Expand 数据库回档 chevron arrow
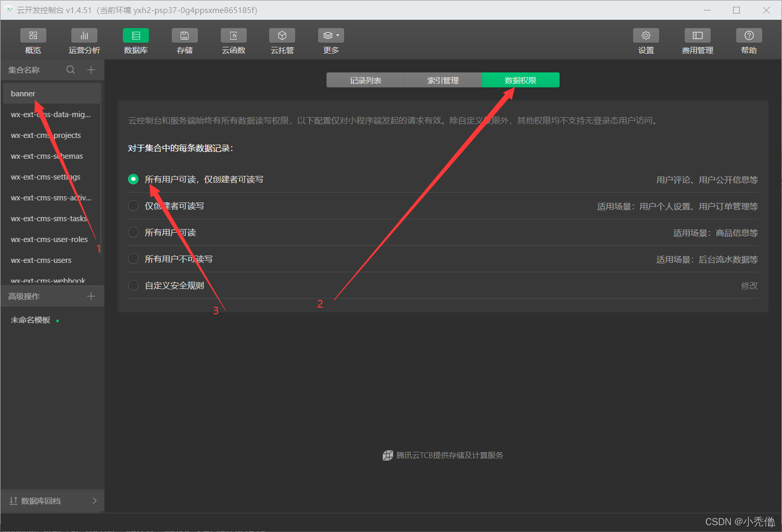This screenshot has height=532, width=782. click(94, 501)
